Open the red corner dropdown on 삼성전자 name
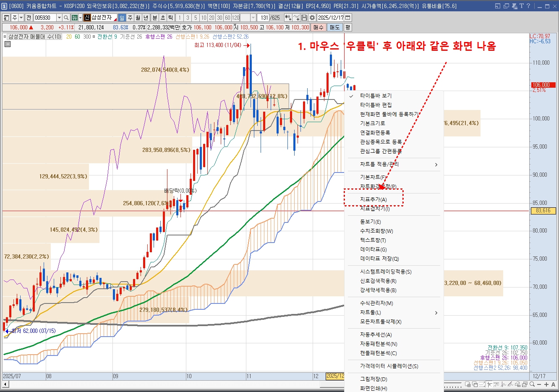The image size is (559, 392). coord(115,19)
